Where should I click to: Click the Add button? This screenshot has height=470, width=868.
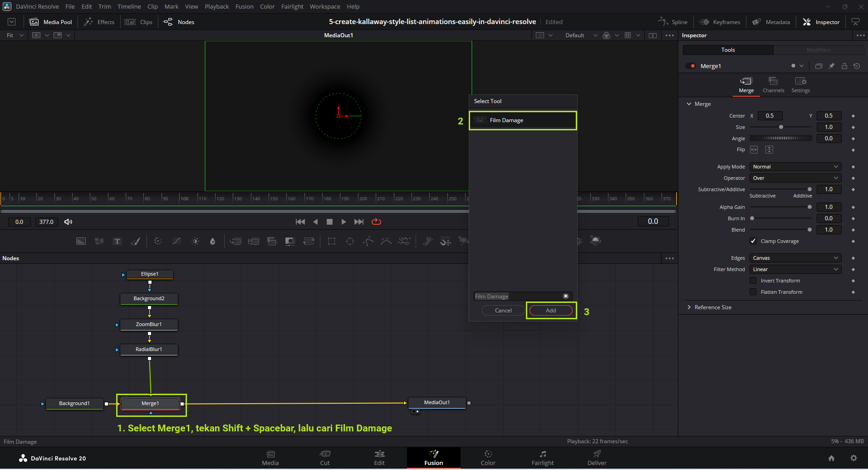click(x=551, y=311)
